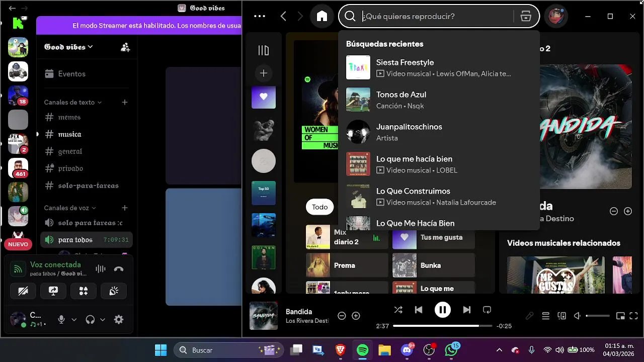Expand Your Library sidebar icon in Spotify
This screenshot has width=644, height=362.
pyautogui.click(x=264, y=50)
